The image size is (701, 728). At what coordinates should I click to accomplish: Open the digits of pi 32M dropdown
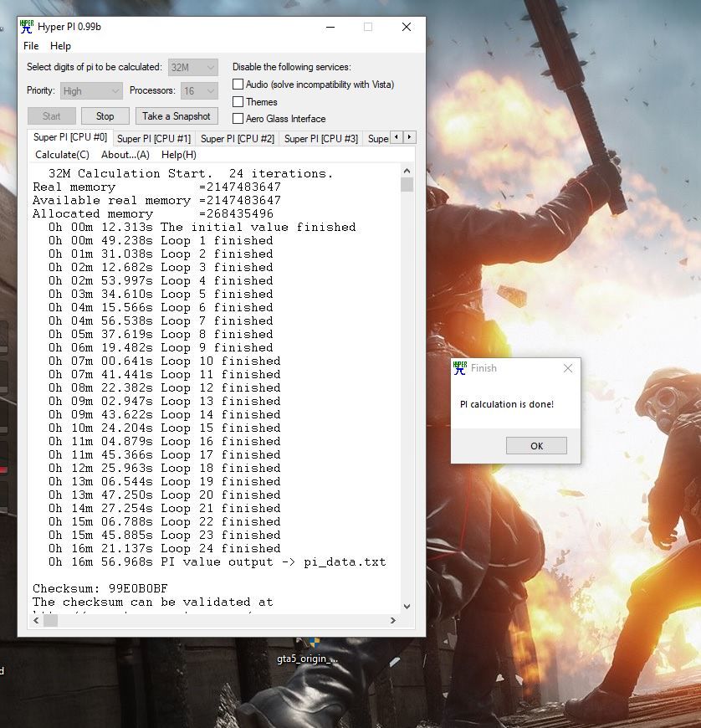(x=192, y=68)
